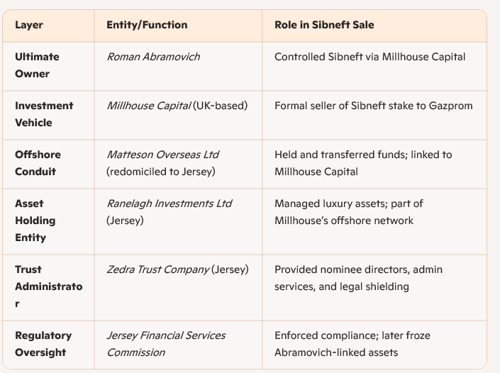500x373 pixels.
Task: Click the "Investment Vehicle" layer cell
Action: 44,114
